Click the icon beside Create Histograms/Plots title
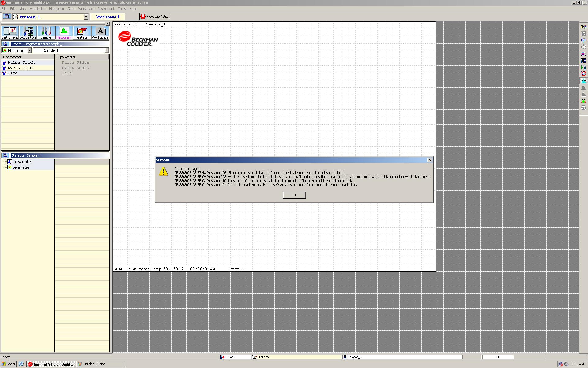 click(x=5, y=44)
